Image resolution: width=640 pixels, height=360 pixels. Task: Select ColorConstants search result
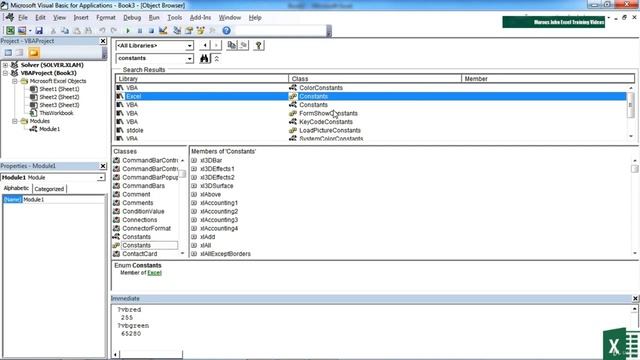pos(321,88)
